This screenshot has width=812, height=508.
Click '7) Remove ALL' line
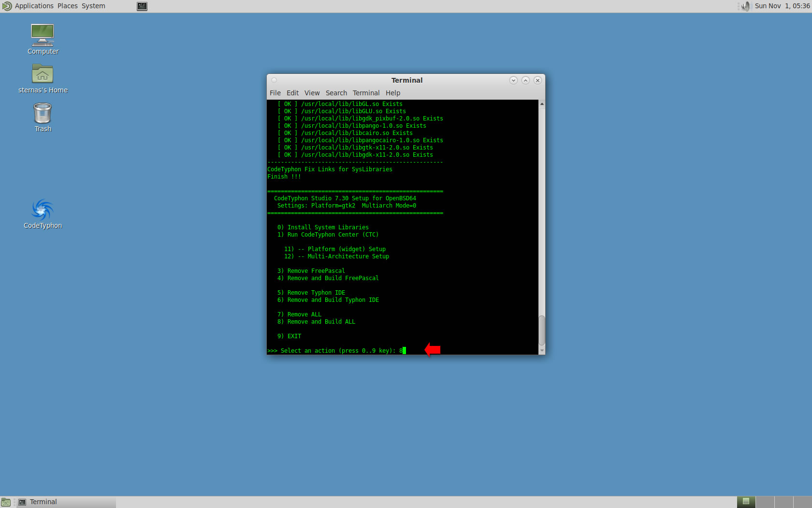pos(299,314)
